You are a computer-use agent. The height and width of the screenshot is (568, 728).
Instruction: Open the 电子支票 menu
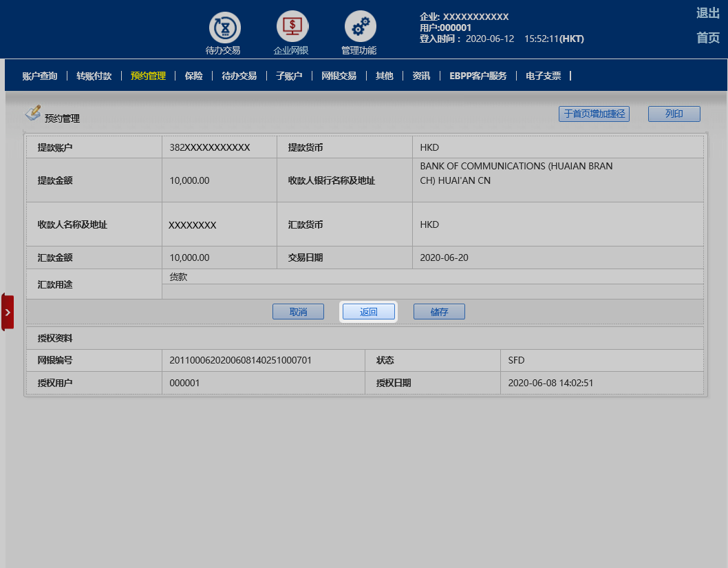pos(543,76)
